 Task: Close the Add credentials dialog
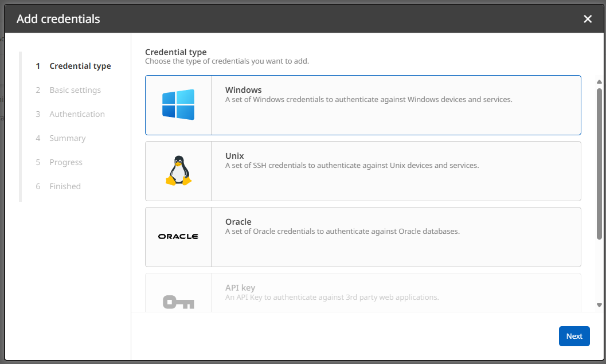588,19
